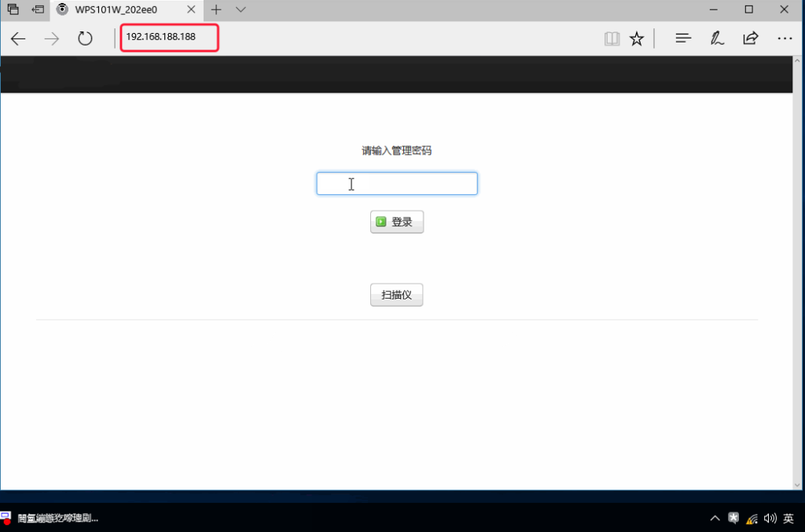This screenshot has width=805, height=532.
Task: Open the More actions ellipsis menu
Action: [x=784, y=39]
